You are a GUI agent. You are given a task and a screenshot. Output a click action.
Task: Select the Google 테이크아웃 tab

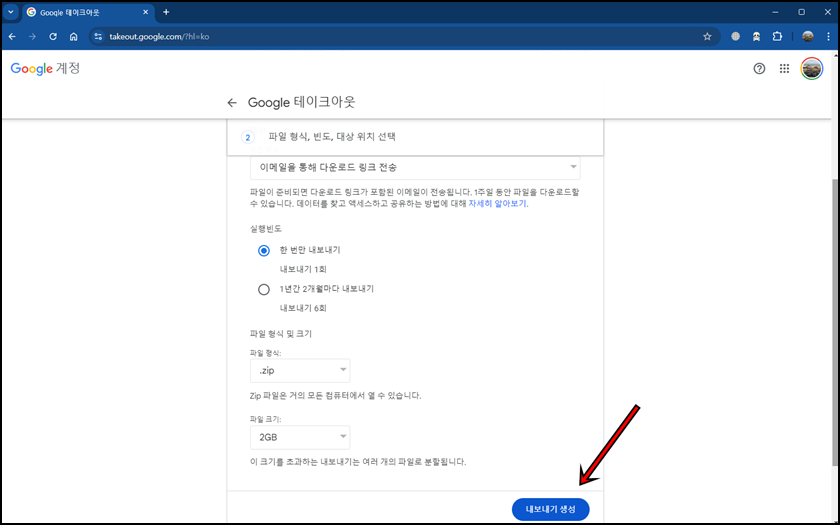pyautogui.click(x=88, y=12)
